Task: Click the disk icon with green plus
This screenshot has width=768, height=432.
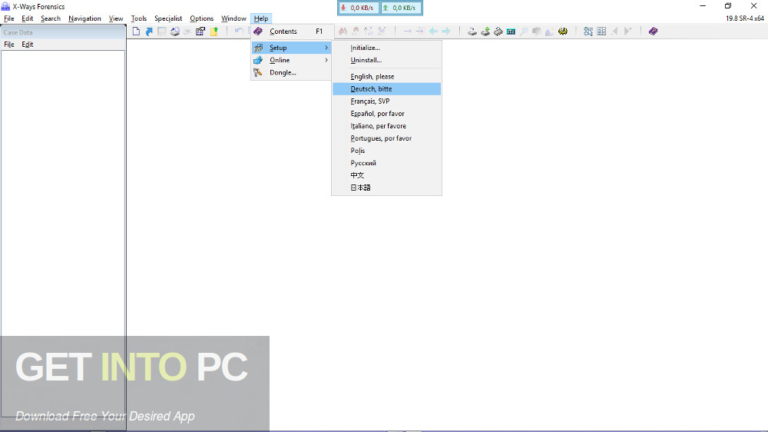Action: (485, 31)
